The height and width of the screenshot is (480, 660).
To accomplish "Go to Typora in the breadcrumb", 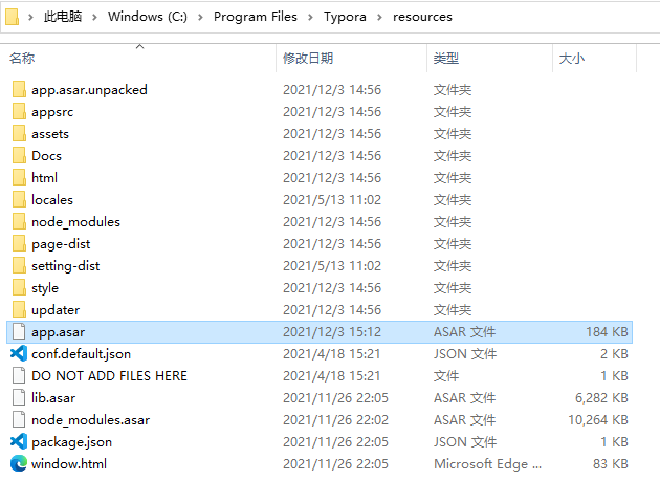I will click(345, 17).
